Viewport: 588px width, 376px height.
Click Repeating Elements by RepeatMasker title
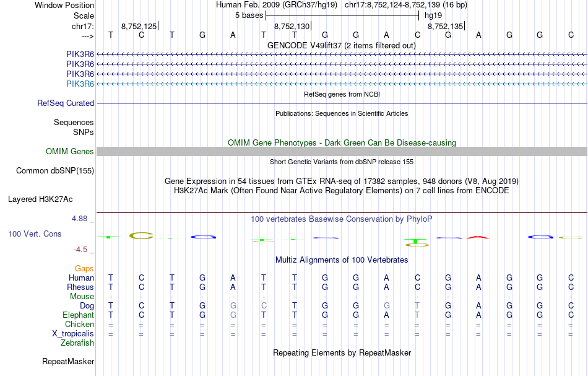pos(342,352)
